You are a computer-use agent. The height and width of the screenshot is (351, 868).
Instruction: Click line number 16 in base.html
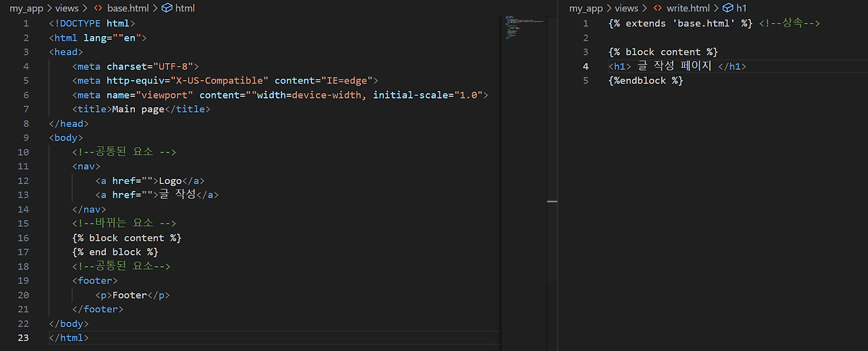[x=24, y=238]
